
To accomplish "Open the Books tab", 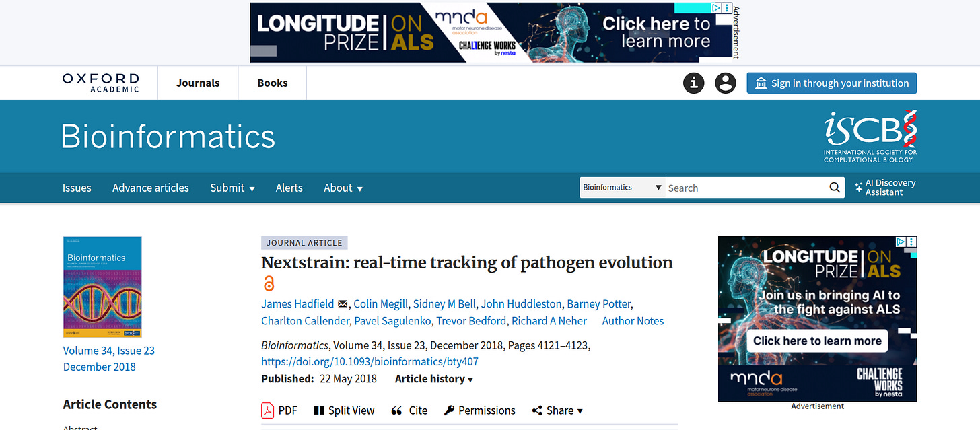I will click(273, 83).
